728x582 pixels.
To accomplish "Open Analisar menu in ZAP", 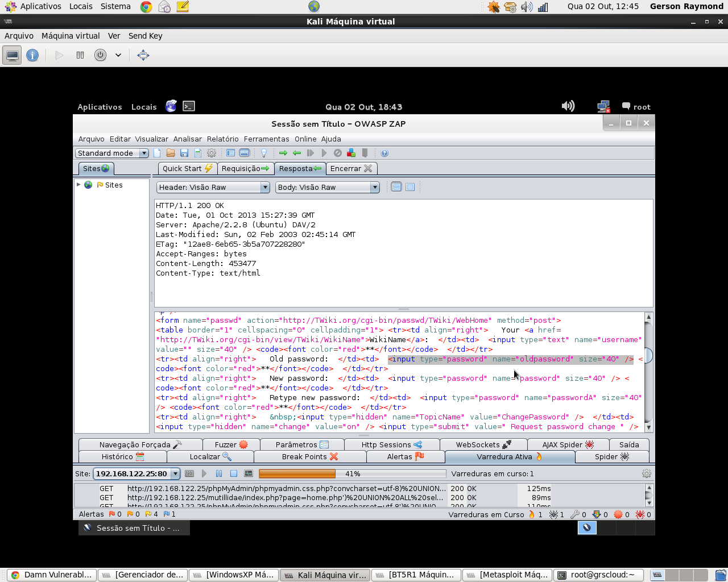I will [188, 139].
